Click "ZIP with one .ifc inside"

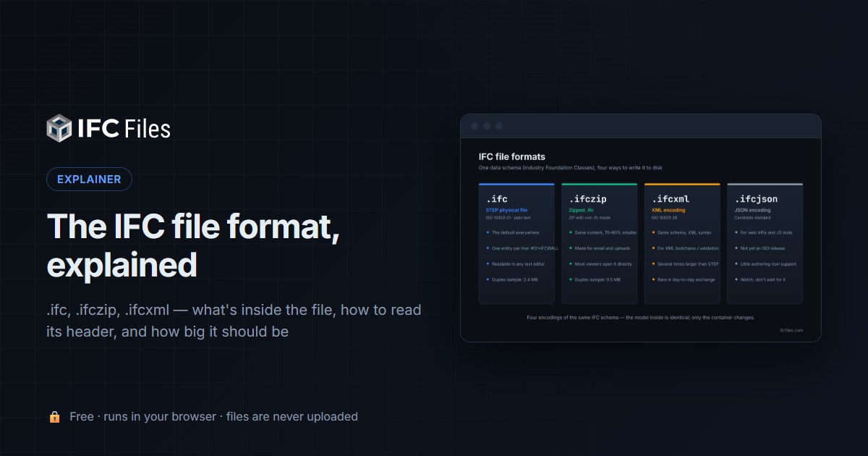click(x=590, y=217)
